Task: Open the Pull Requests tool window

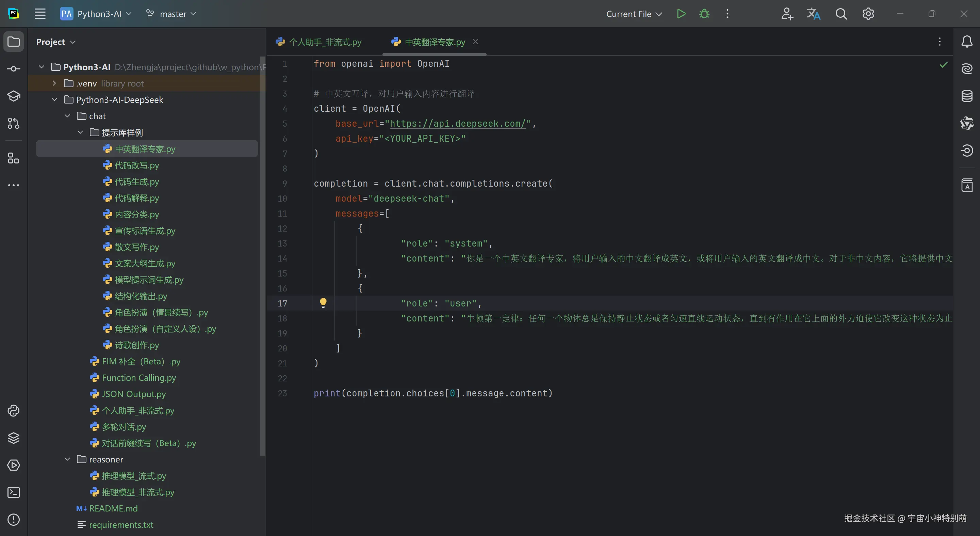Action: point(14,123)
